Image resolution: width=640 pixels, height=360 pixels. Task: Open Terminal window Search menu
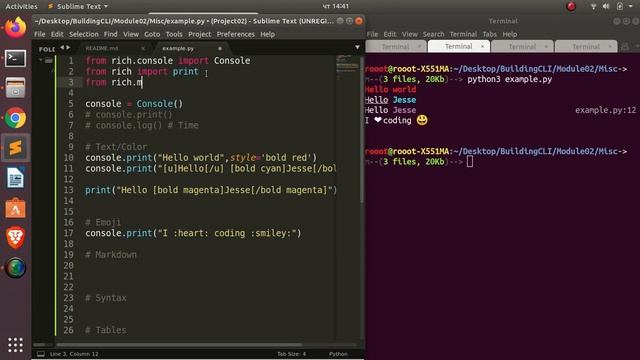point(433,34)
